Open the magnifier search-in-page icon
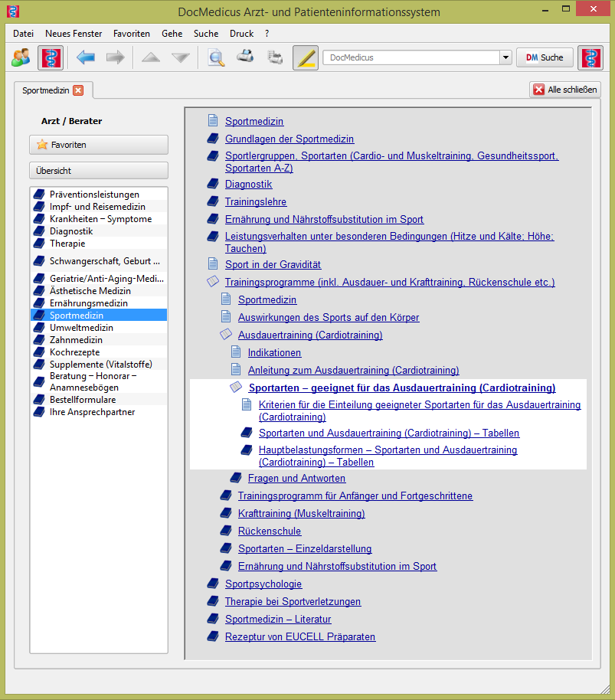 click(216, 57)
